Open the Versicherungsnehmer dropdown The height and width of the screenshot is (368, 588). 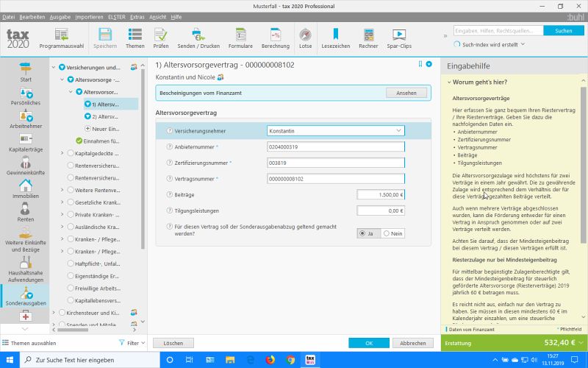(335, 130)
